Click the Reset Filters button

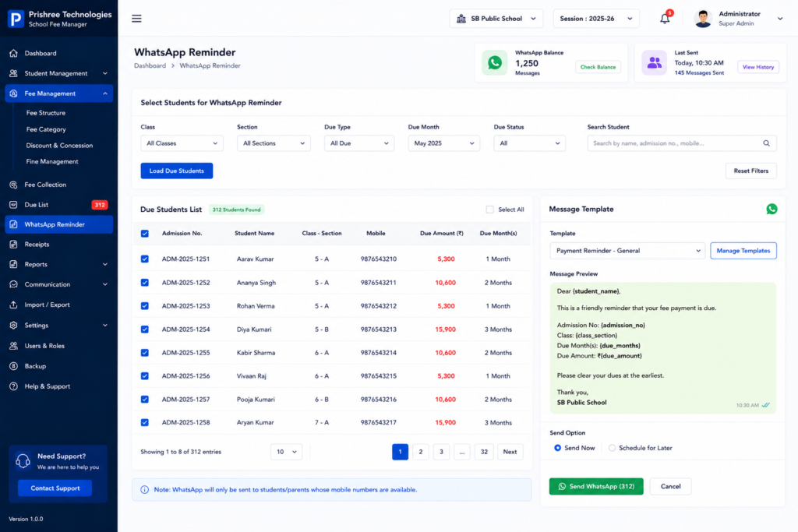[750, 171]
